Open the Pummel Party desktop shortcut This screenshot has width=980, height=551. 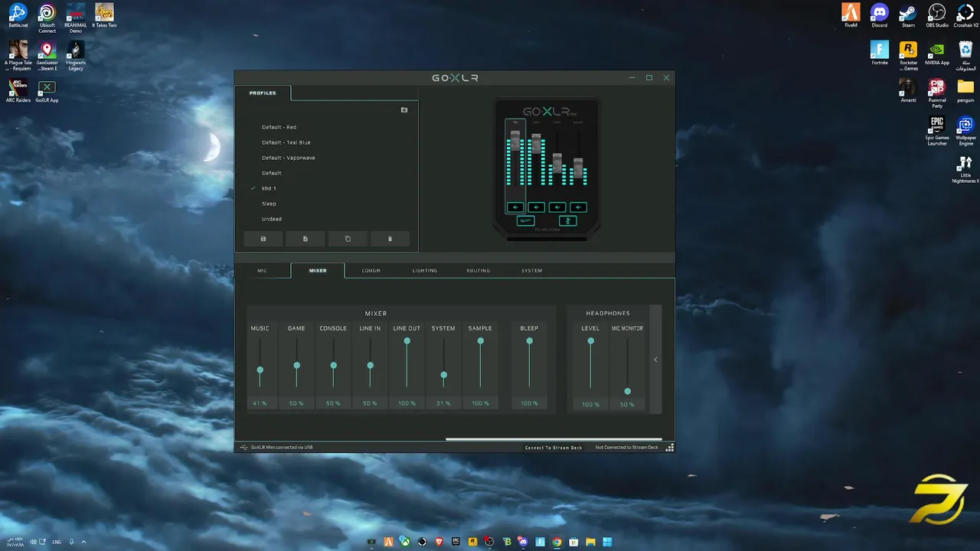coord(937,93)
